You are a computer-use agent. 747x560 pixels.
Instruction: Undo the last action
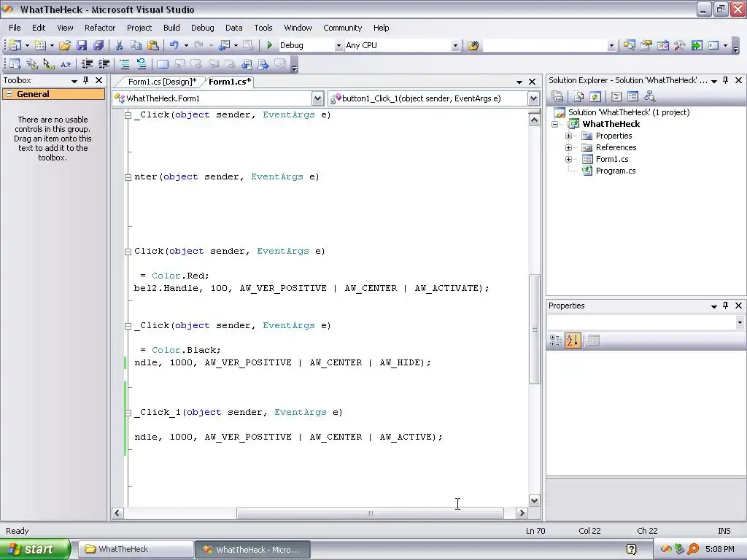tap(174, 45)
